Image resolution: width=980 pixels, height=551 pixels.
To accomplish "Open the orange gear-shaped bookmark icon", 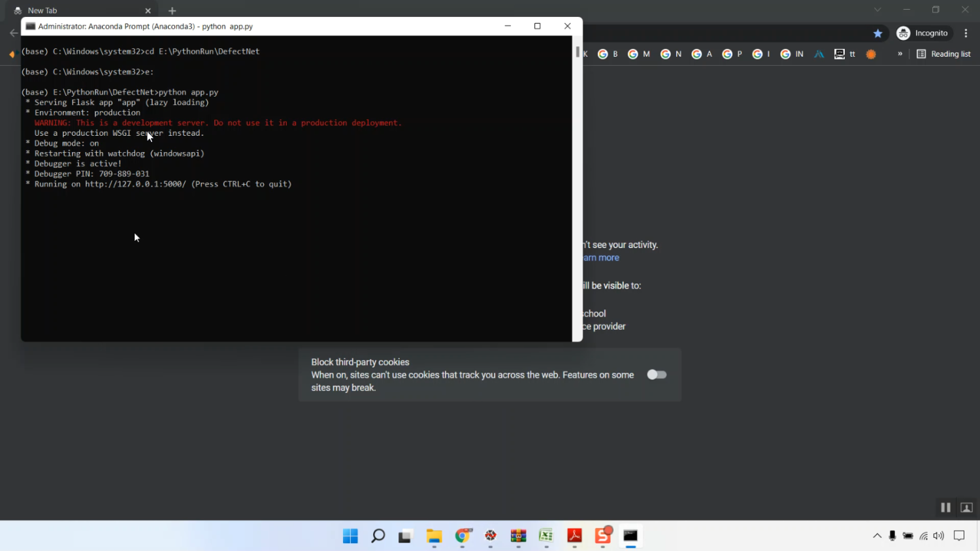I will pyautogui.click(x=871, y=54).
